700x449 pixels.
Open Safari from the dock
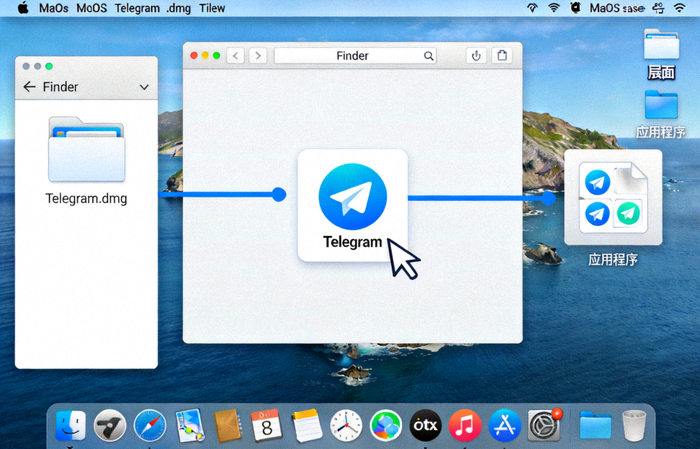[x=150, y=425]
